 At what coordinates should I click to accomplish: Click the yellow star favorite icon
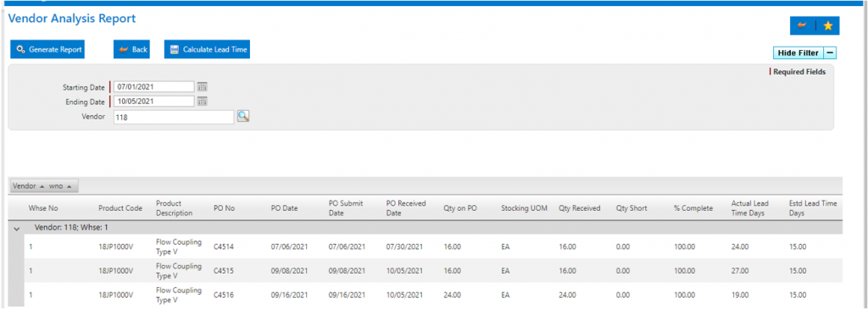point(827,26)
